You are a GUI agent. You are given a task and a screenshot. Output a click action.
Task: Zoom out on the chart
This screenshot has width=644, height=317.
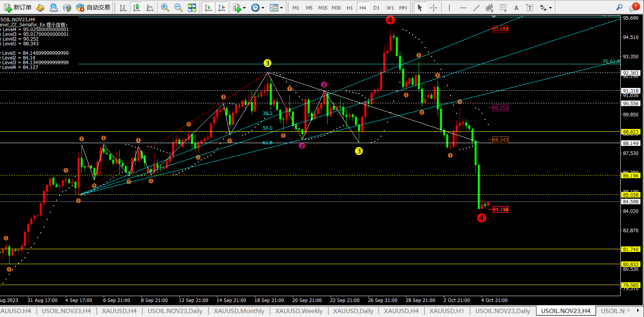click(x=178, y=7)
